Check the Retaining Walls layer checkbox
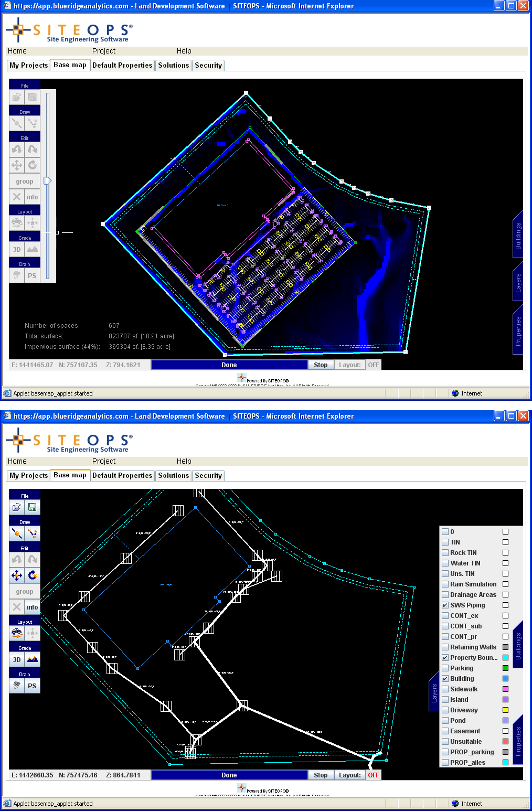 pyautogui.click(x=445, y=647)
